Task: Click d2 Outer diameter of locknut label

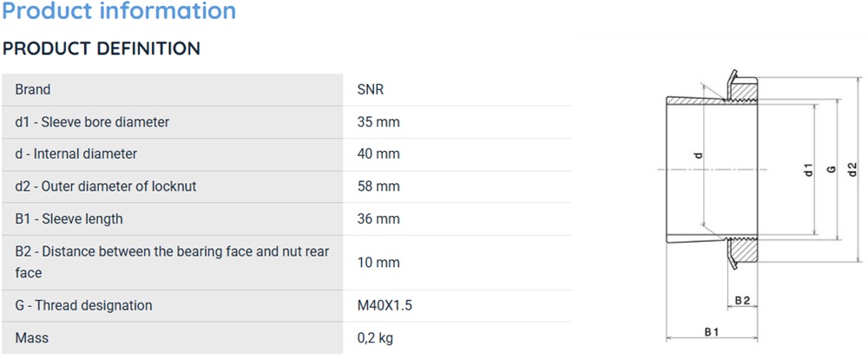Action: [106, 186]
